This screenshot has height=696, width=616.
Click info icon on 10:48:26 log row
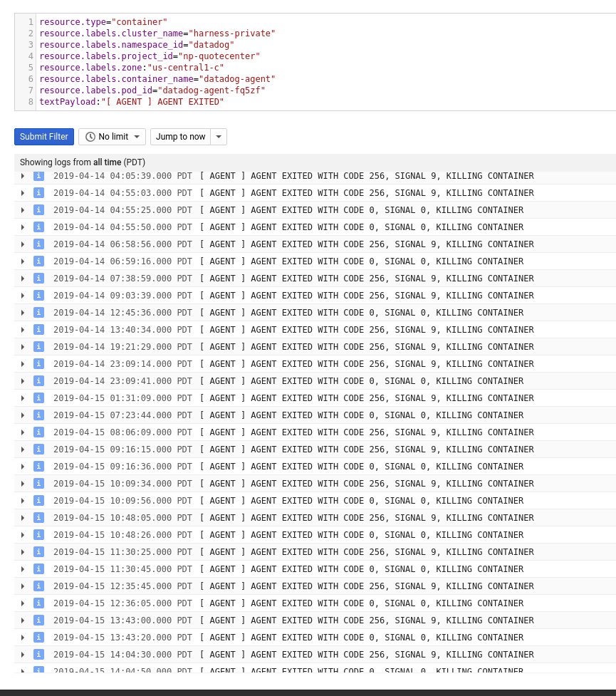[x=38, y=535]
